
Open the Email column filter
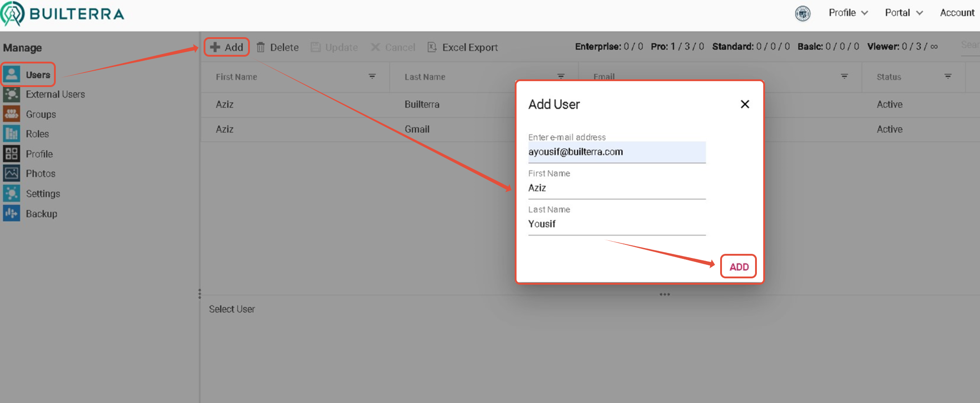[844, 77]
